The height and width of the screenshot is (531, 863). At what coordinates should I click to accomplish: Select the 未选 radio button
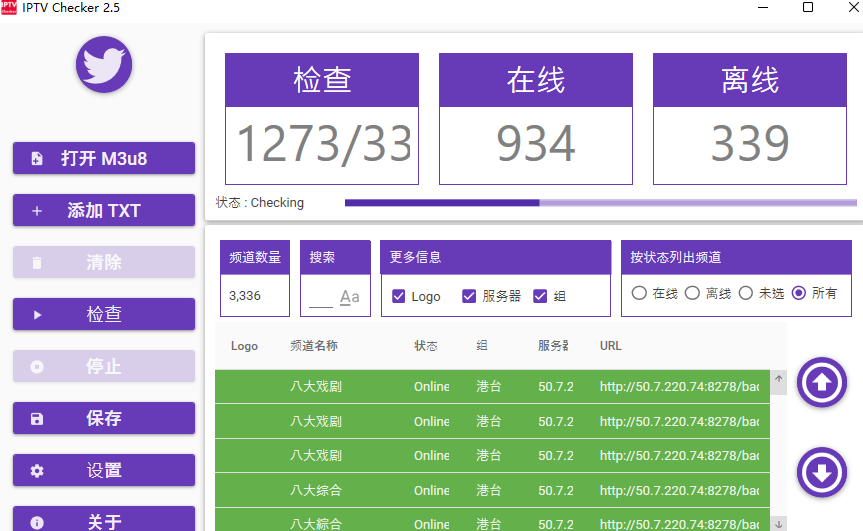tap(745, 294)
